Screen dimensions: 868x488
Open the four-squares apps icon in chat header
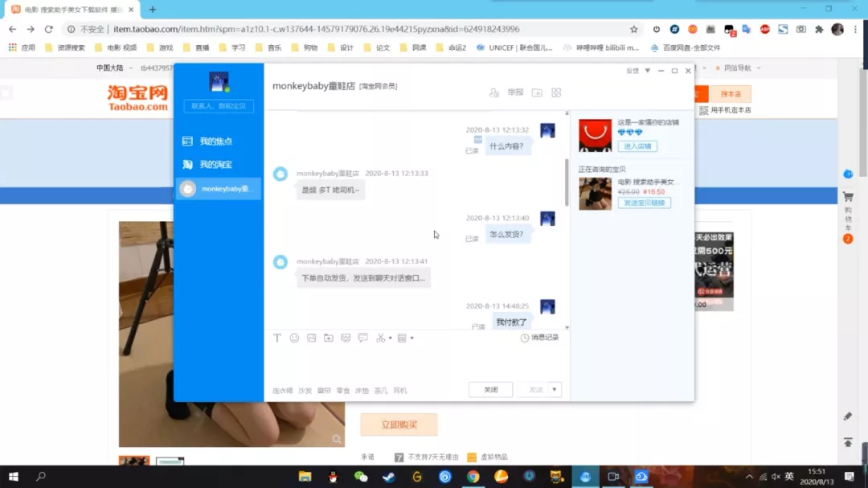[556, 92]
